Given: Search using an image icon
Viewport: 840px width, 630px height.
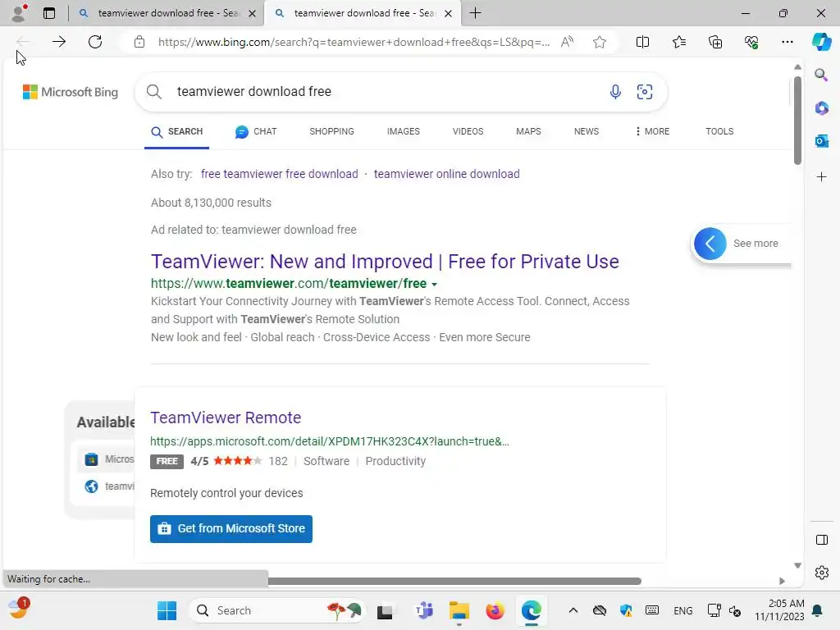Looking at the screenshot, I should pyautogui.click(x=645, y=92).
